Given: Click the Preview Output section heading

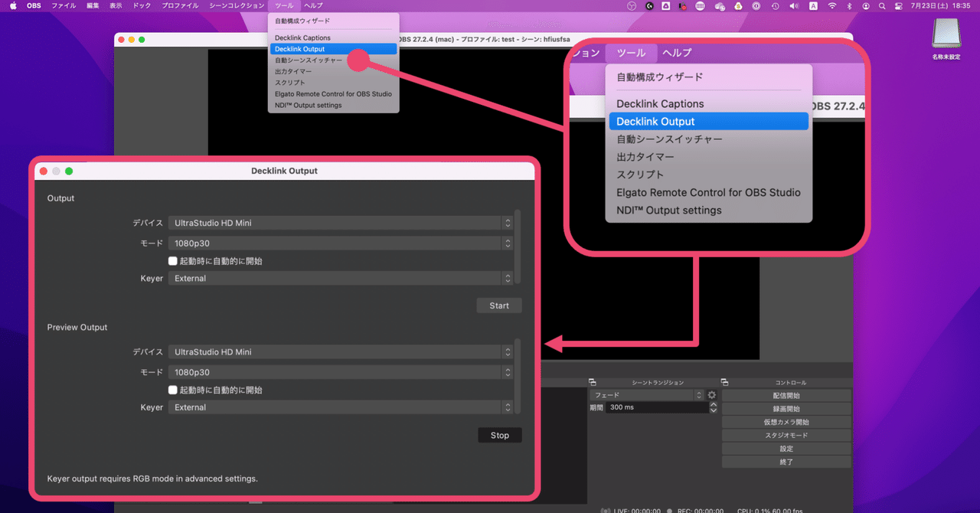Looking at the screenshot, I should click(77, 327).
